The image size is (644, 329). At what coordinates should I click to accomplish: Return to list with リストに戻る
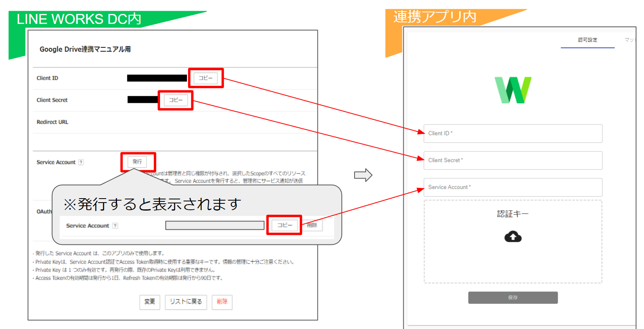click(x=186, y=302)
